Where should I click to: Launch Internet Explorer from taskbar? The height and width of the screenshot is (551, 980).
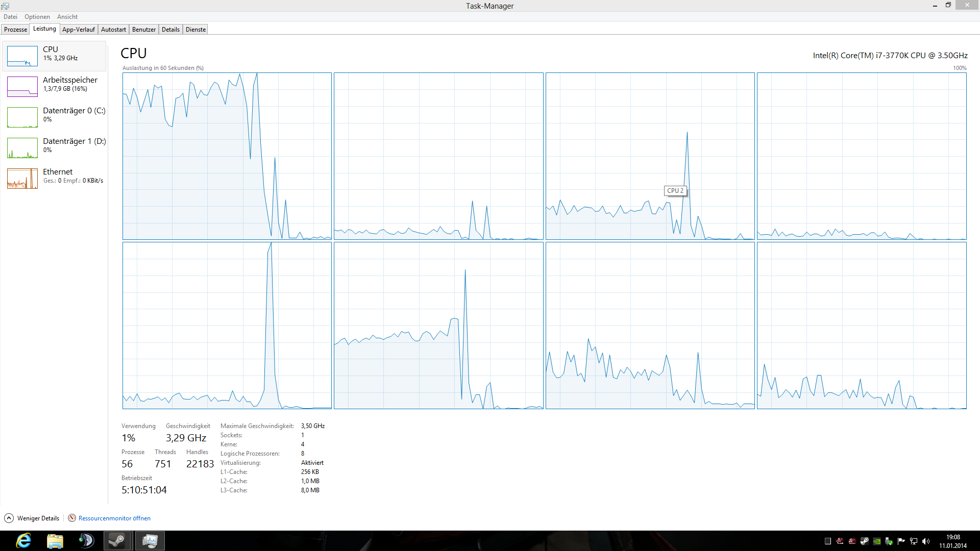point(23,541)
